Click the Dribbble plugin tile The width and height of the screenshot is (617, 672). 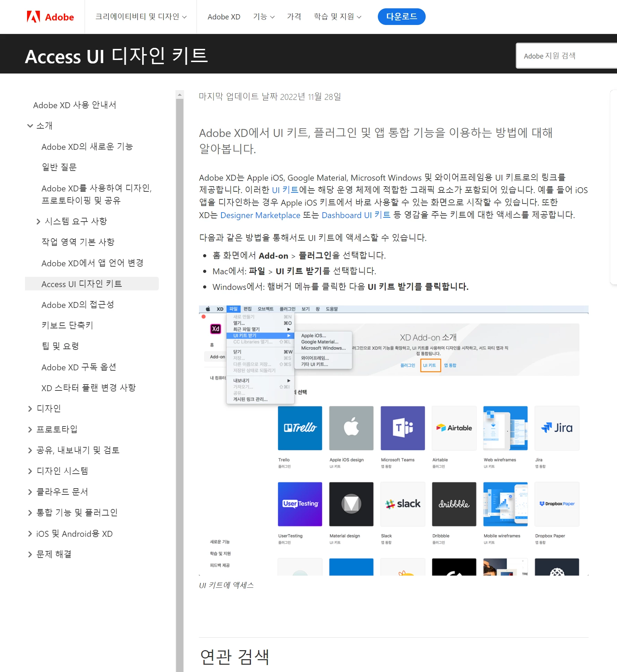coord(454,504)
